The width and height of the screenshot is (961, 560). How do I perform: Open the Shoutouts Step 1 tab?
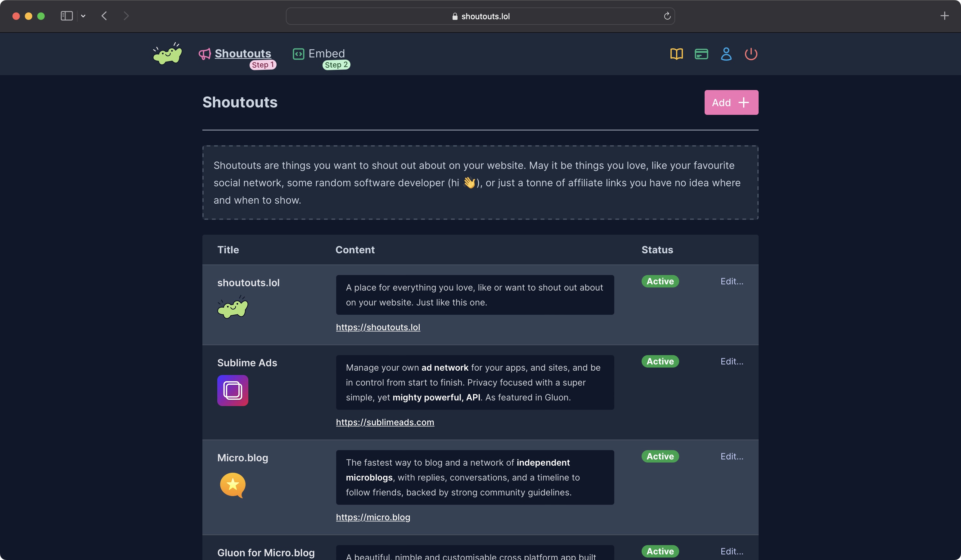(x=243, y=54)
